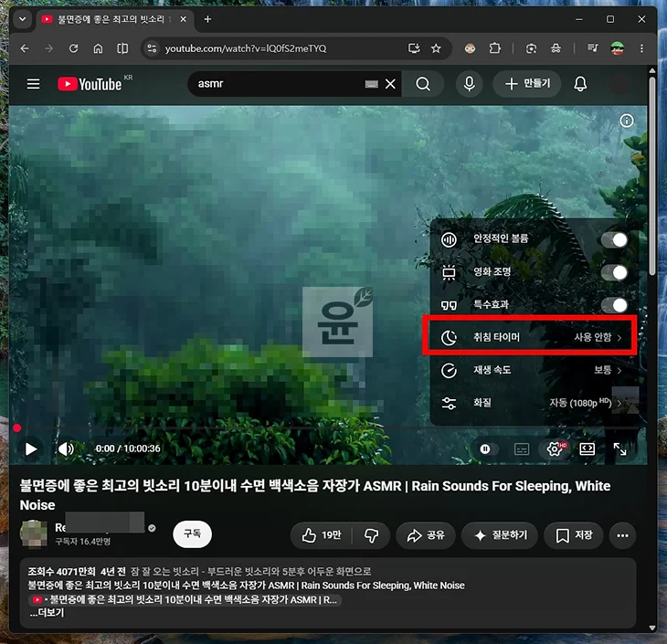
Task: Click the scrollbar down arrow
Action: pyautogui.click(x=652, y=628)
